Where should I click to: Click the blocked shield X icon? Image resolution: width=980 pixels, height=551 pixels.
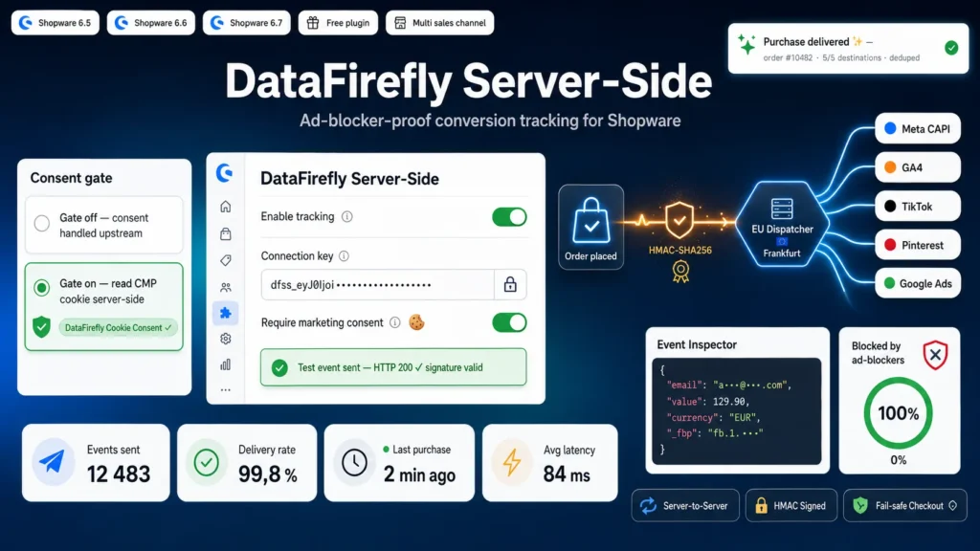935,355
